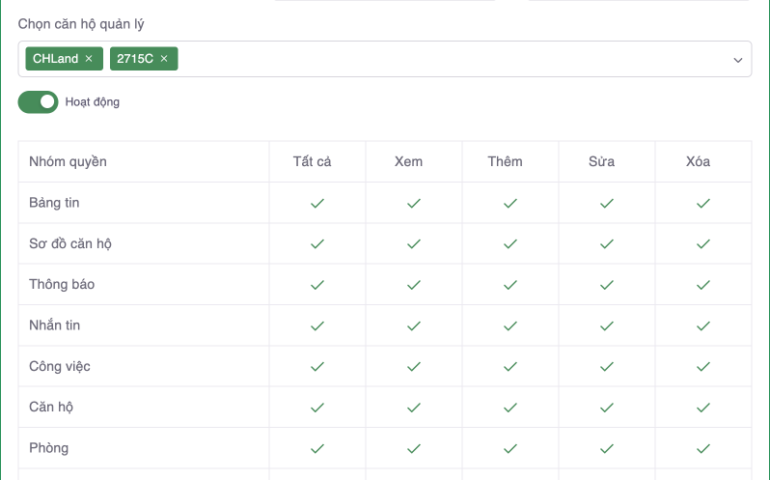Click the Xóa checkmark for Bảng tin
This screenshot has width=770, height=480.
click(x=703, y=203)
